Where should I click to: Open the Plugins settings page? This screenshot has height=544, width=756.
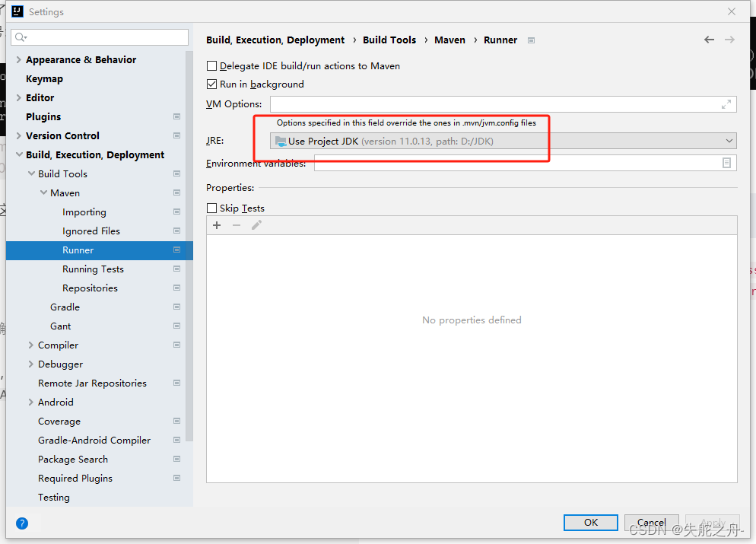(43, 116)
